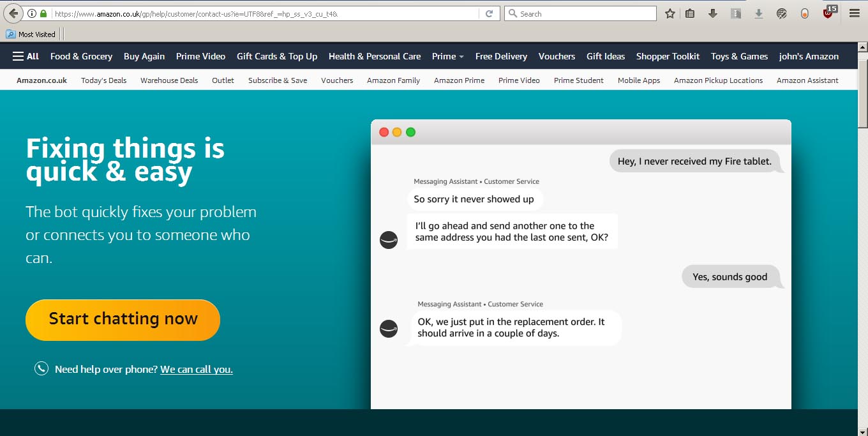The height and width of the screenshot is (436, 868).
Task: Open Shopper Toolkit
Action: pos(668,56)
